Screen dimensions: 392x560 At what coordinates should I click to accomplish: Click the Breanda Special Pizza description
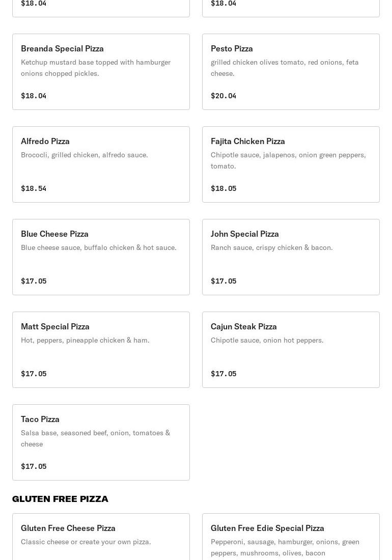click(x=95, y=68)
